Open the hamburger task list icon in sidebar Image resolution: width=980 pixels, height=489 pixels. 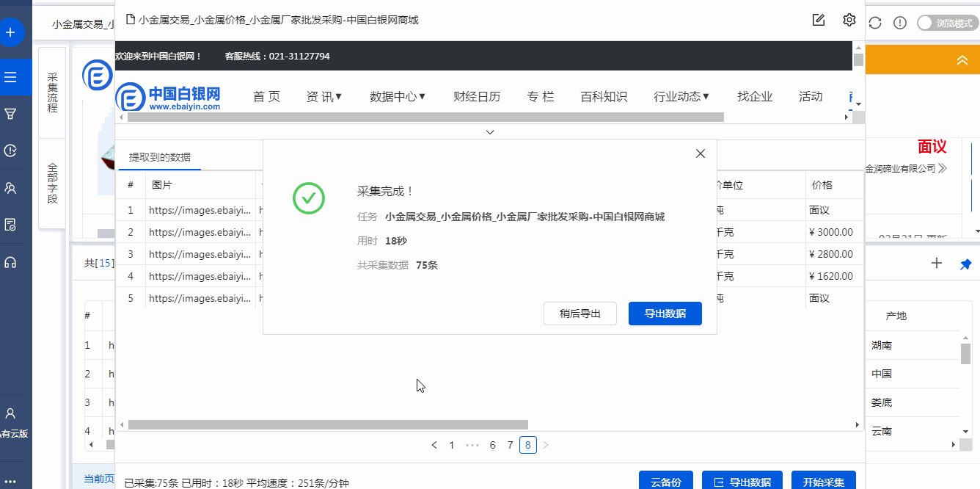(10, 76)
